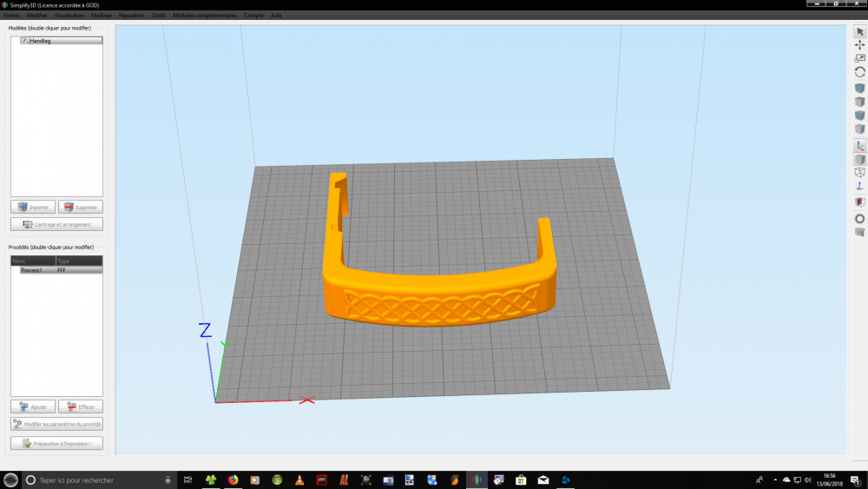Click the Nom column header

33,261
